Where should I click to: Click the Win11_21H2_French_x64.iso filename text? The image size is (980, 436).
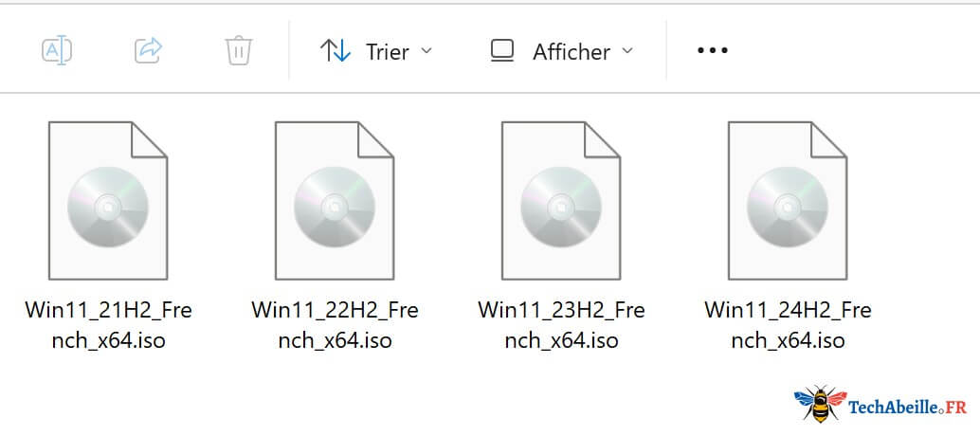(108, 325)
